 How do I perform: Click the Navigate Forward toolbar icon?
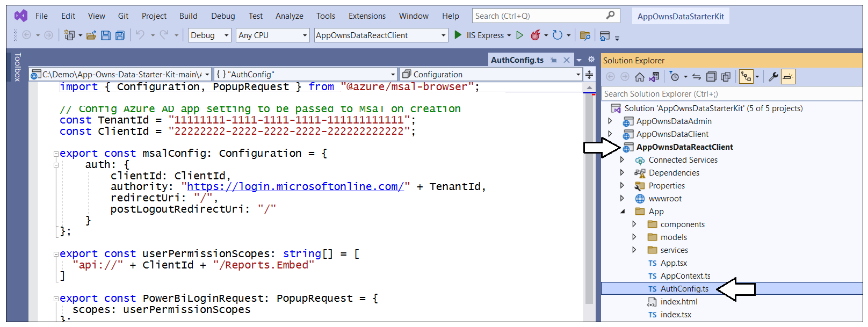pyautogui.click(x=48, y=35)
